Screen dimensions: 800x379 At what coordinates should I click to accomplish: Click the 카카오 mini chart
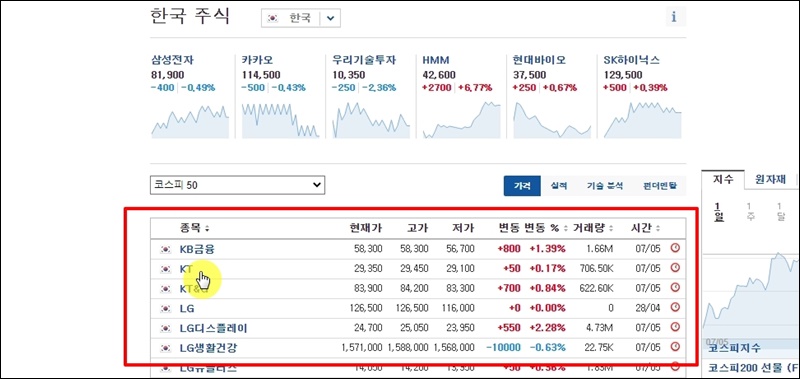(280, 121)
